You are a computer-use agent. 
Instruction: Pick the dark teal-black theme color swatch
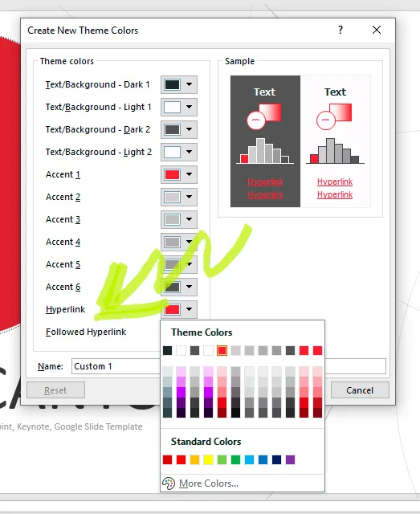tap(167, 350)
